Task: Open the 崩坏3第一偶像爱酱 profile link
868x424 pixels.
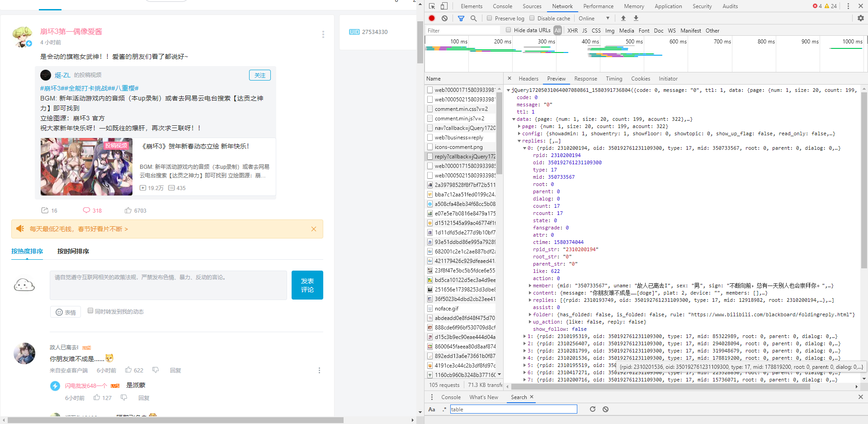Action: (71, 31)
